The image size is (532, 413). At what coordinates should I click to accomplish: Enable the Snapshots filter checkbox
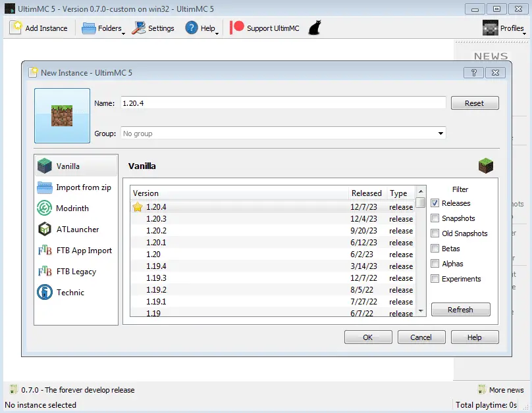(435, 218)
